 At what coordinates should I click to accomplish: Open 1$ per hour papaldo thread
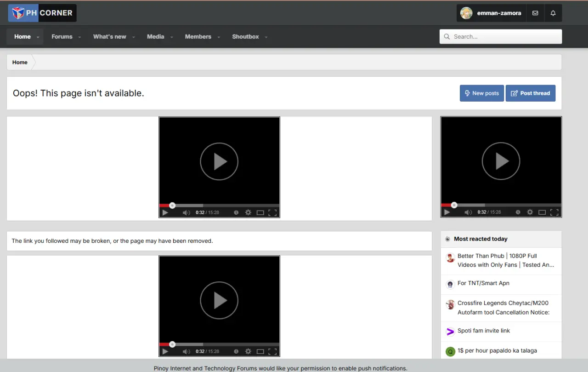(x=497, y=350)
